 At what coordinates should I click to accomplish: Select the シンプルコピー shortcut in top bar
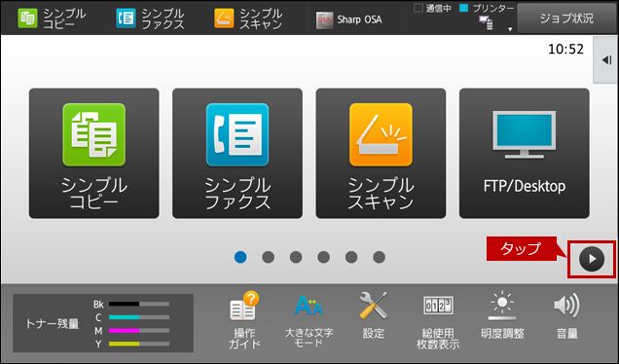[x=52, y=18]
